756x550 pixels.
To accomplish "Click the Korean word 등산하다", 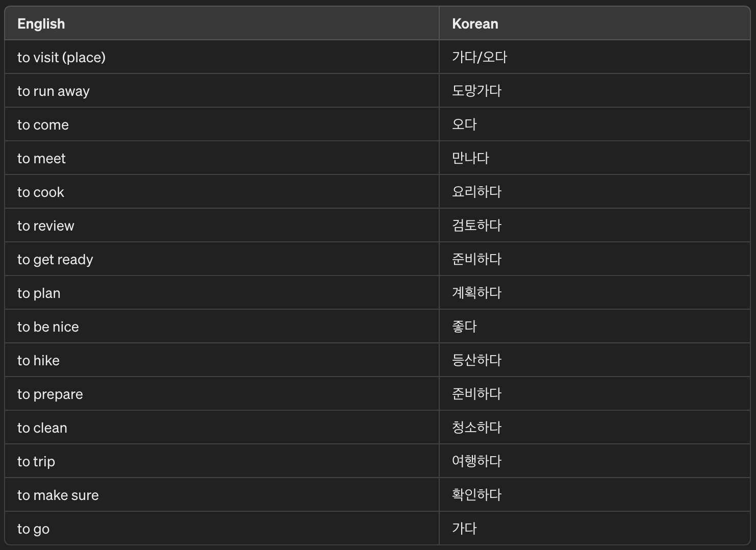I will [477, 360].
